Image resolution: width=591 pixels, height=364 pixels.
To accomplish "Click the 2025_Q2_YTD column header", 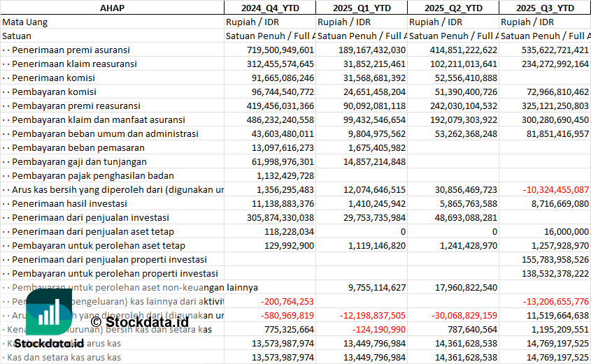I will 453,8.
